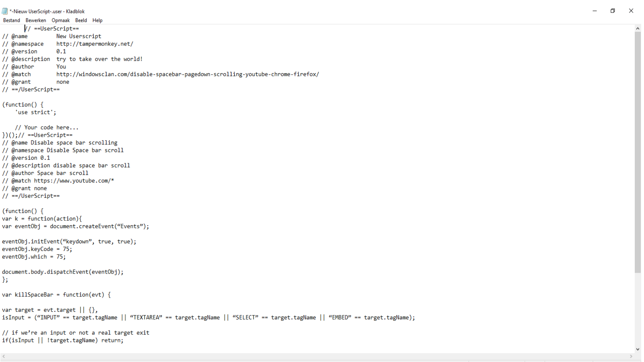The image size is (644, 362).
Task: Click 'var target = evt.target || {},' line
Action: coord(50,310)
